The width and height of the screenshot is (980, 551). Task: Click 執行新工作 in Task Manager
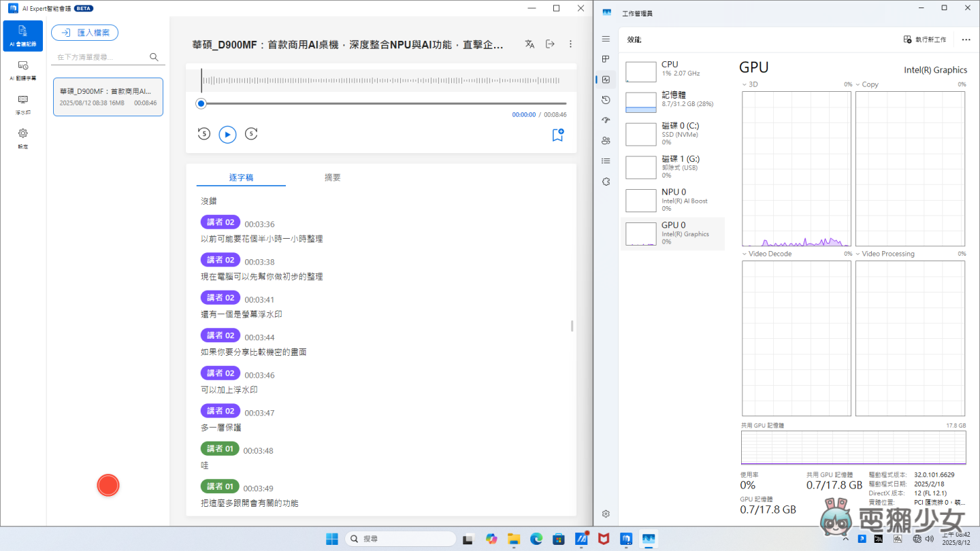925,39
